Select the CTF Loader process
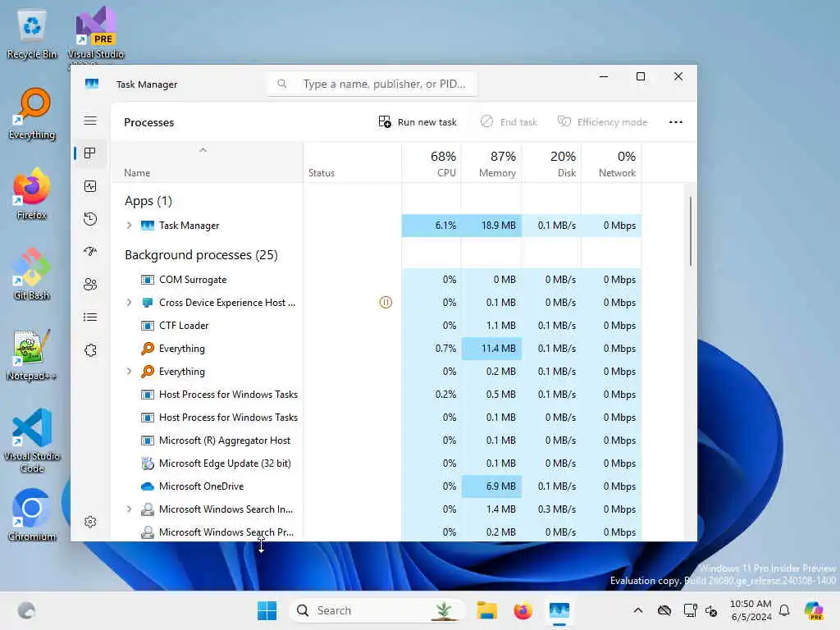The width and height of the screenshot is (840, 630). point(376,326)
